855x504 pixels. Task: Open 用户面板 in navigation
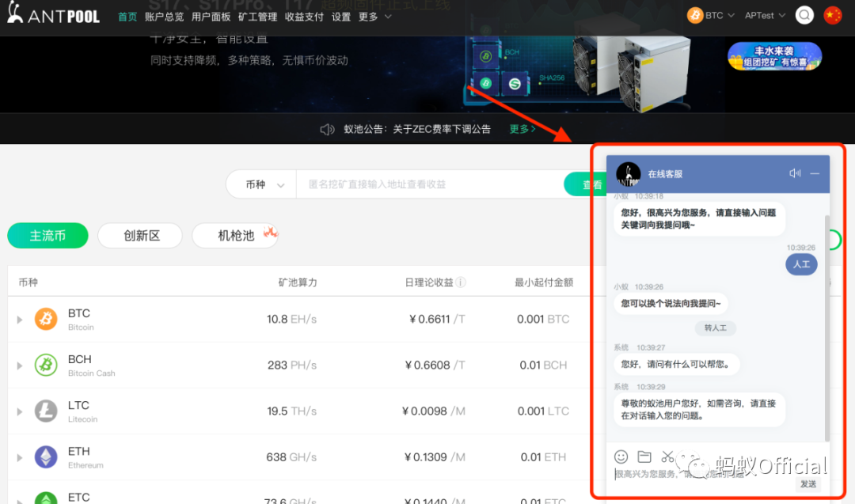(211, 17)
